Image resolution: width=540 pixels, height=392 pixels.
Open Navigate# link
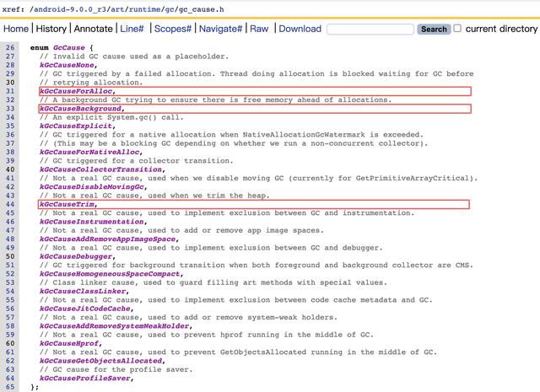[220, 29]
